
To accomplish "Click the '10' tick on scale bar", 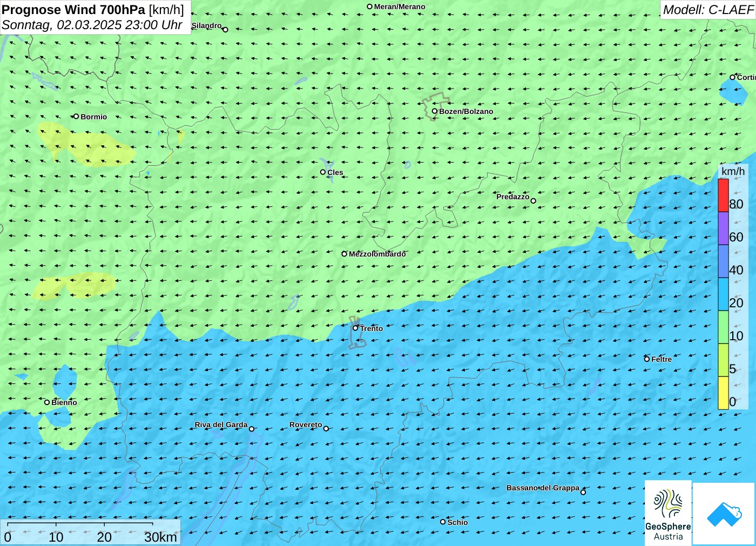I will click(x=56, y=537).
